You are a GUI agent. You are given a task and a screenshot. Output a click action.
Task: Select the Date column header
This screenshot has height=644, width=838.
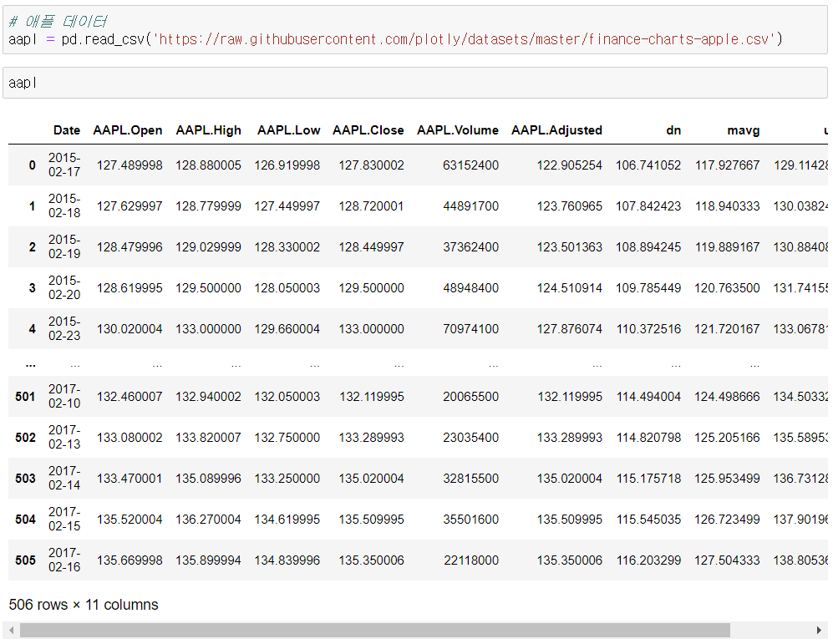67,130
